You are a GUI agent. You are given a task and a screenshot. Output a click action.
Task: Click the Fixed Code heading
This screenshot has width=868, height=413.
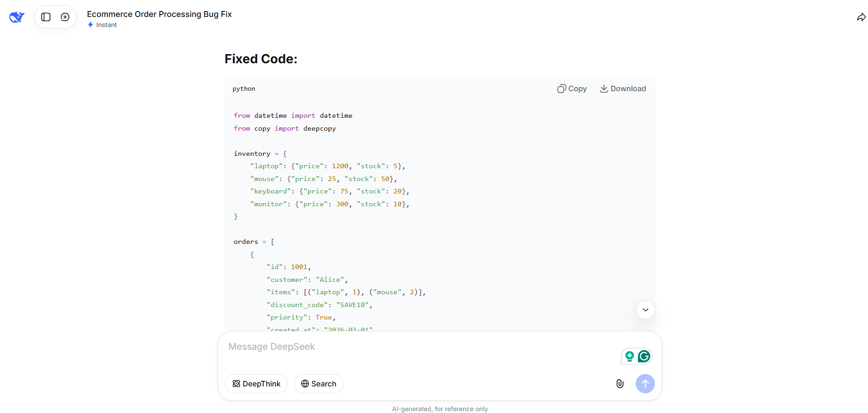coord(261,59)
